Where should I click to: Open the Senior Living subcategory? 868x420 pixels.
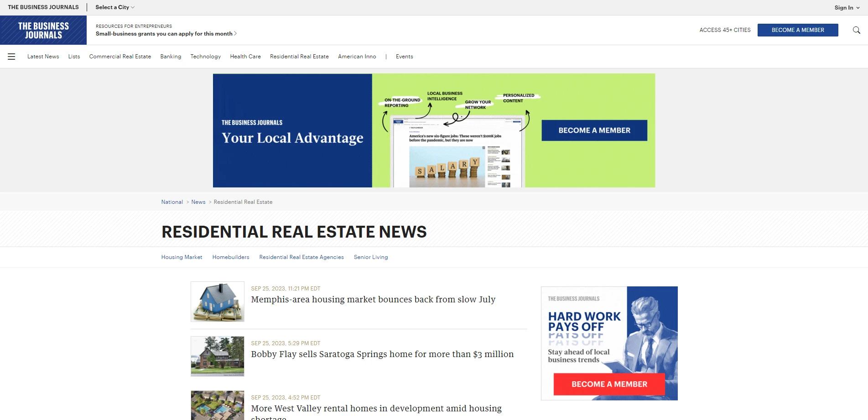(x=370, y=257)
